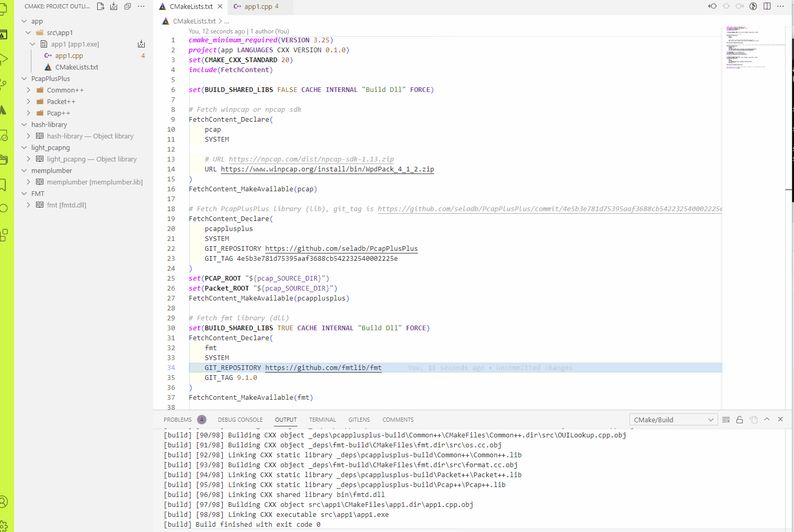Open the GitLens panel tab
The height and width of the screenshot is (532, 794).
pos(359,420)
